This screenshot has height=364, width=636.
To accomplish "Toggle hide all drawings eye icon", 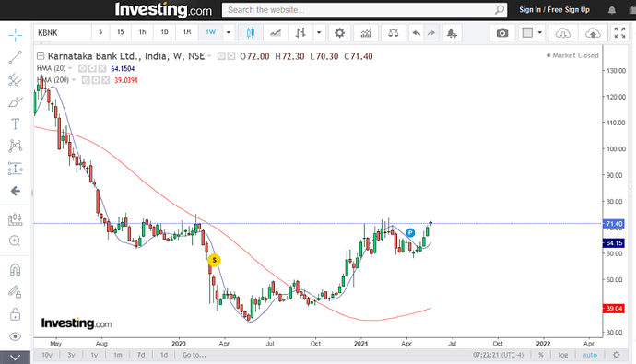I will click(x=16, y=336).
